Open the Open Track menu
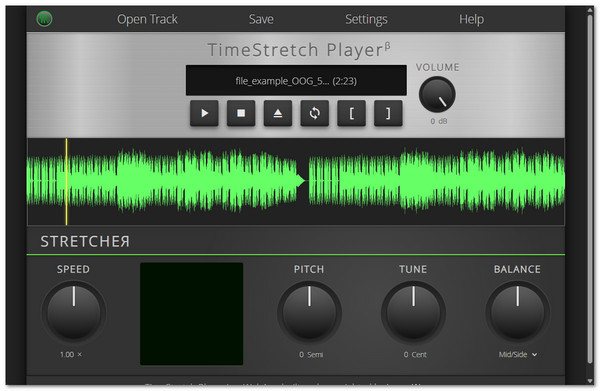 tap(147, 19)
